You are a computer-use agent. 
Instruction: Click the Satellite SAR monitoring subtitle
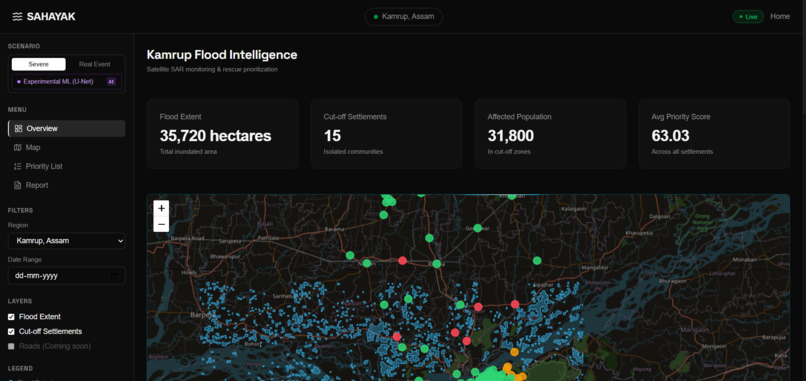tap(212, 69)
